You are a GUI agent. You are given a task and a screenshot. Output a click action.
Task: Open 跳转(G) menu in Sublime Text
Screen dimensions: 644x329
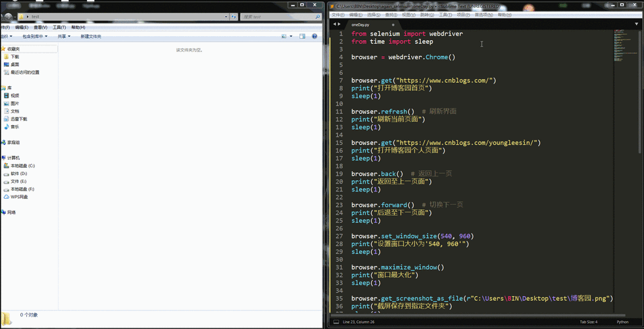coord(427,14)
